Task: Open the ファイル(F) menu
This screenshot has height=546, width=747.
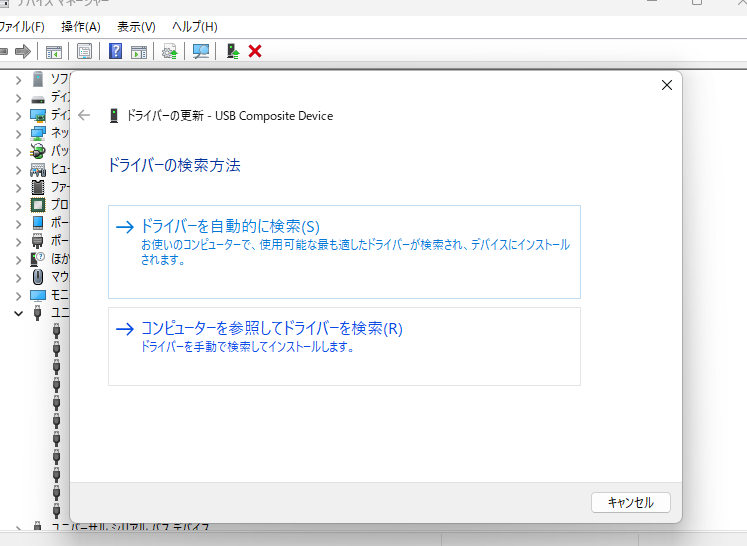Action: (x=22, y=27)
